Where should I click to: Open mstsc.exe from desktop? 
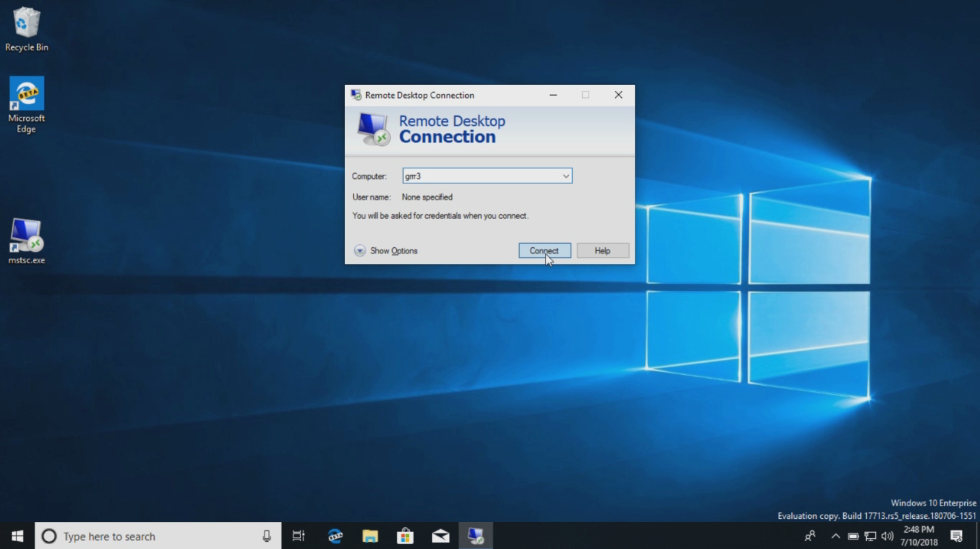27,239
